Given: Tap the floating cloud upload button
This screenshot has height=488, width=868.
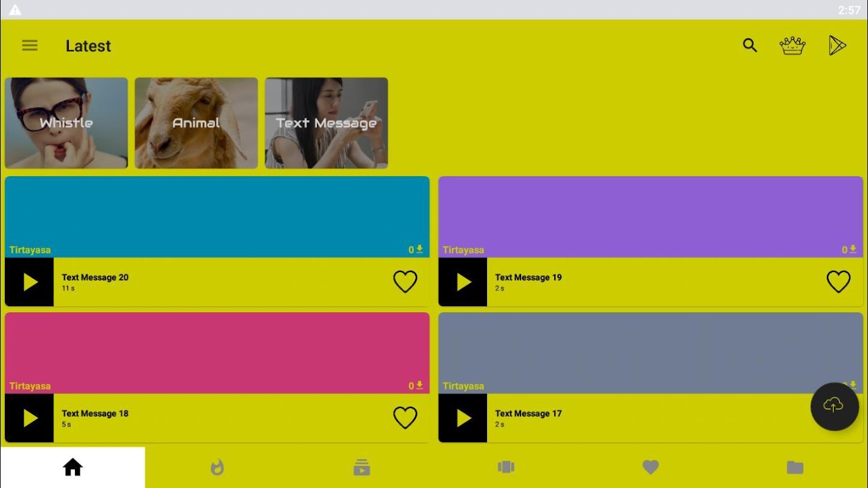Looking at the screenshot, I should coord(834,406).
